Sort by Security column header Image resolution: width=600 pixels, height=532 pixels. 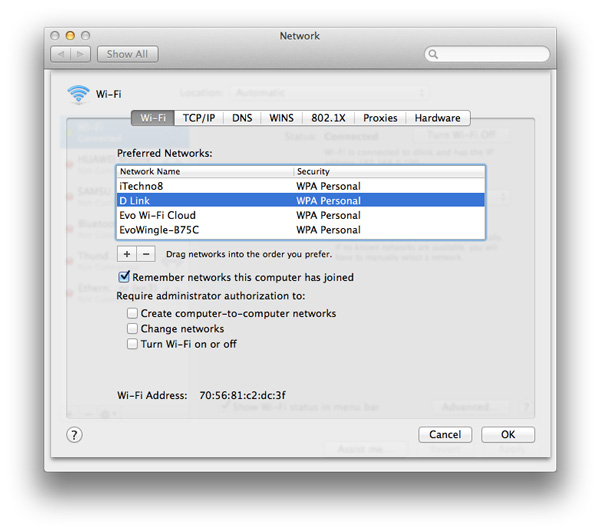(x=390, y=171)
